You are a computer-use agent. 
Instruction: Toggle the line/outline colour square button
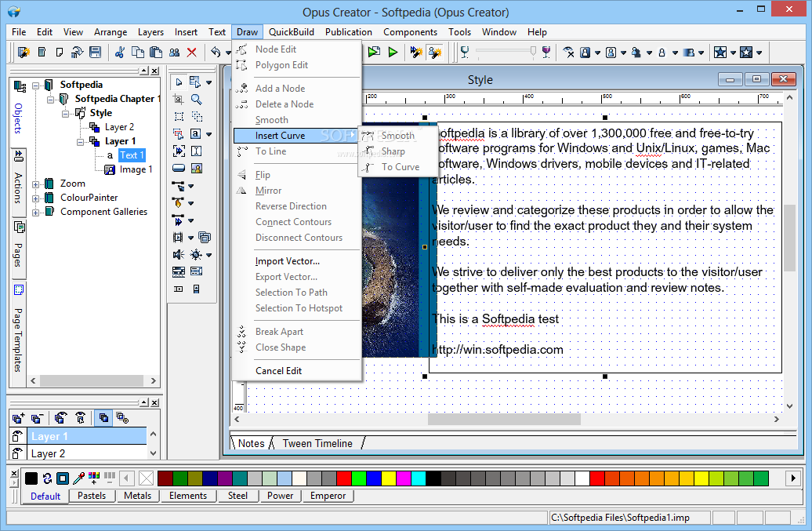point(63,478)
